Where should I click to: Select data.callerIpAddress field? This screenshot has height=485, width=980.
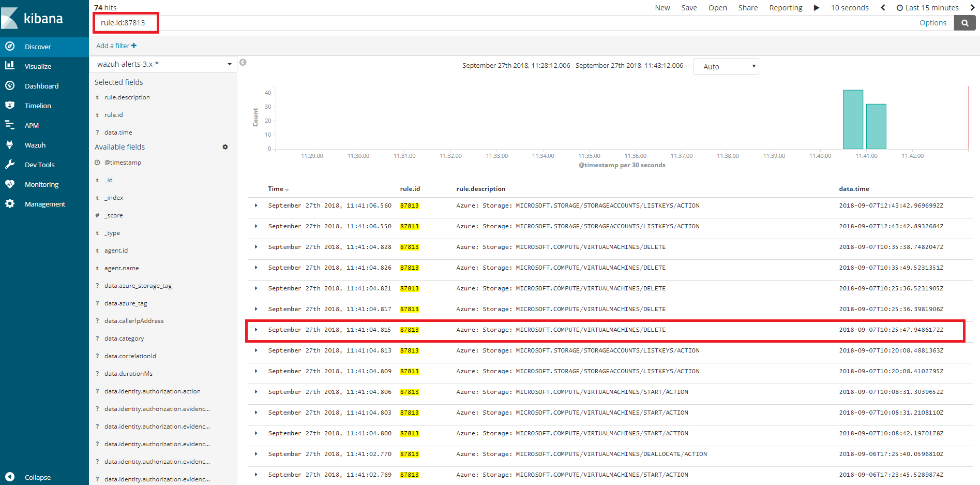134,321
